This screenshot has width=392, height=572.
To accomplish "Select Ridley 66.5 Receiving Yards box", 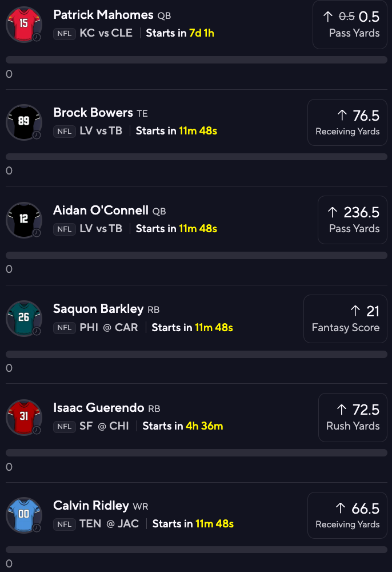I will 347,515.
